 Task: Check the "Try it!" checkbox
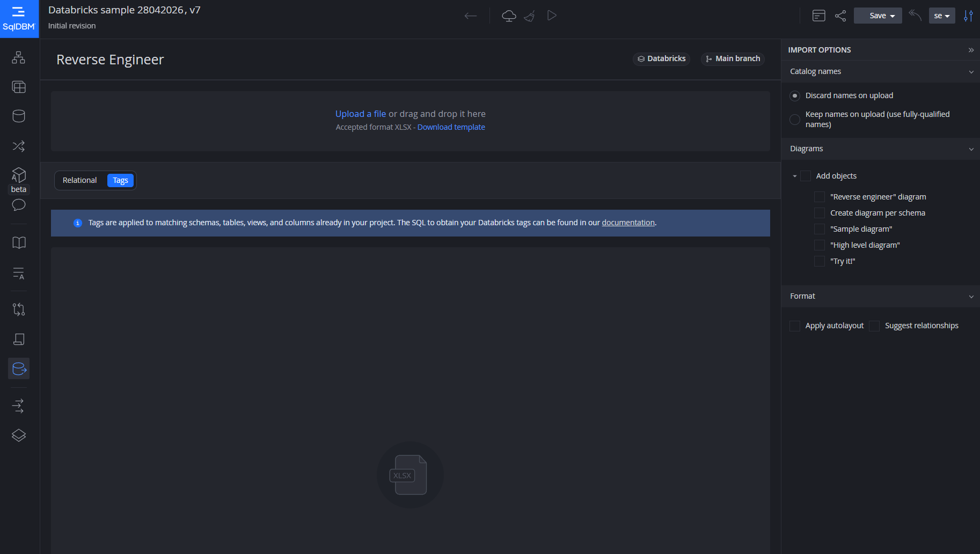coord(820,261)
